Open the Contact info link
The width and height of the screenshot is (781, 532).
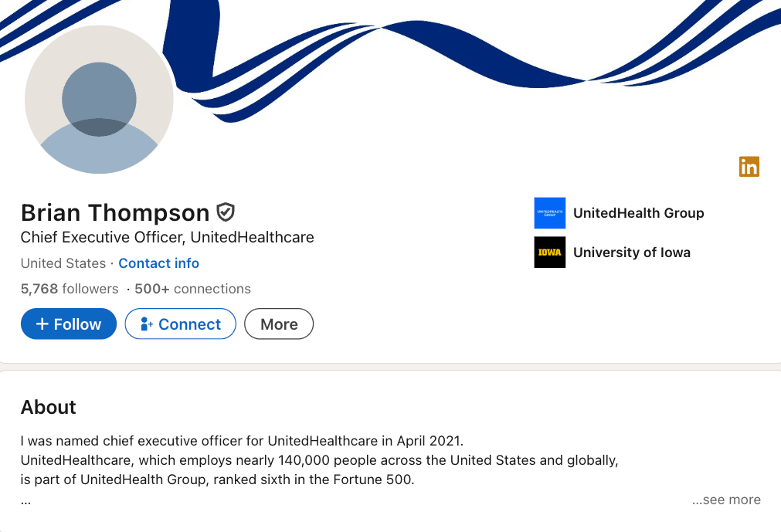pyautogui.click(x=159, y=263)
